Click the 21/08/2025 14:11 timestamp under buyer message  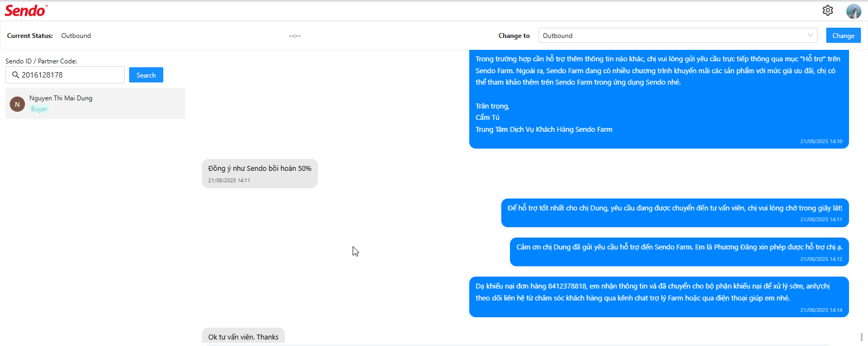point(229,181)
